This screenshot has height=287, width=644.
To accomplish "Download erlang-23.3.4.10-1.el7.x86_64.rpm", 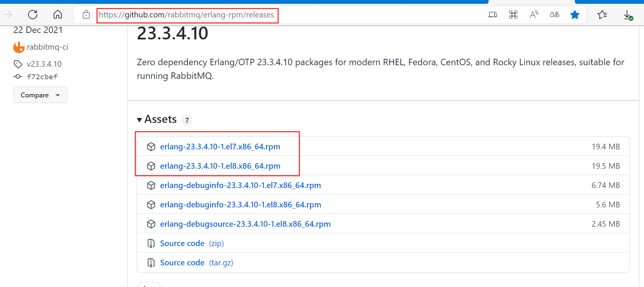I will pyautogui.click(x=220, y=147).
